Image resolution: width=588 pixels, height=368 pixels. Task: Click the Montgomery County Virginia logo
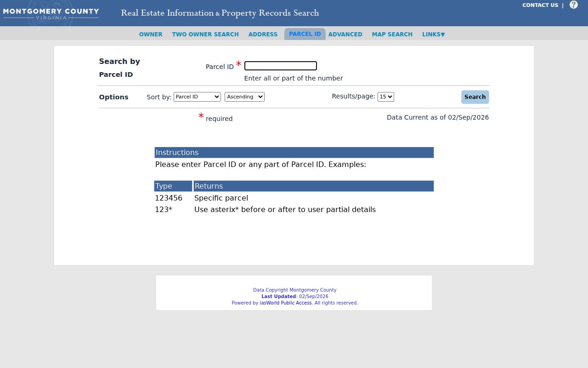51,13
